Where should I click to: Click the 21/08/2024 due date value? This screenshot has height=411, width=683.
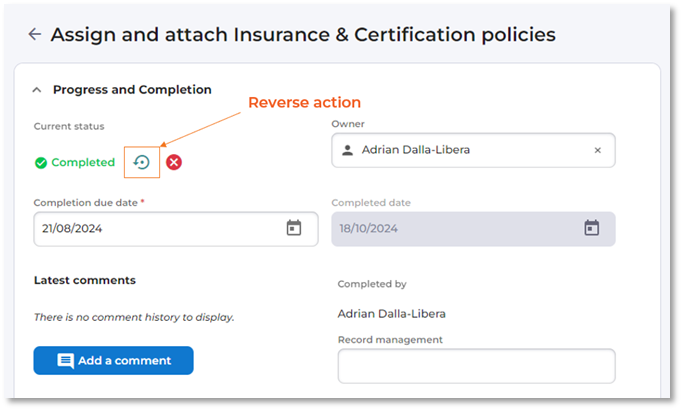coord(73,228)
